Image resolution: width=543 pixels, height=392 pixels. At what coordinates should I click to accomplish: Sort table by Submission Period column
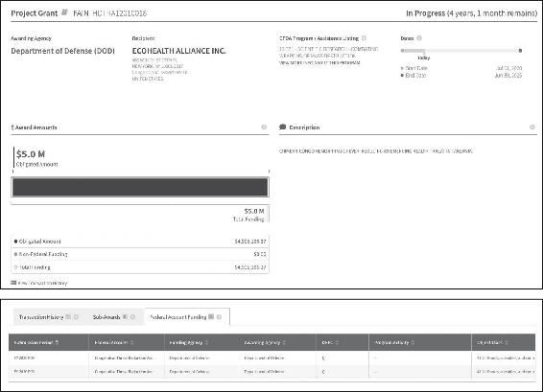coord(57,342)
